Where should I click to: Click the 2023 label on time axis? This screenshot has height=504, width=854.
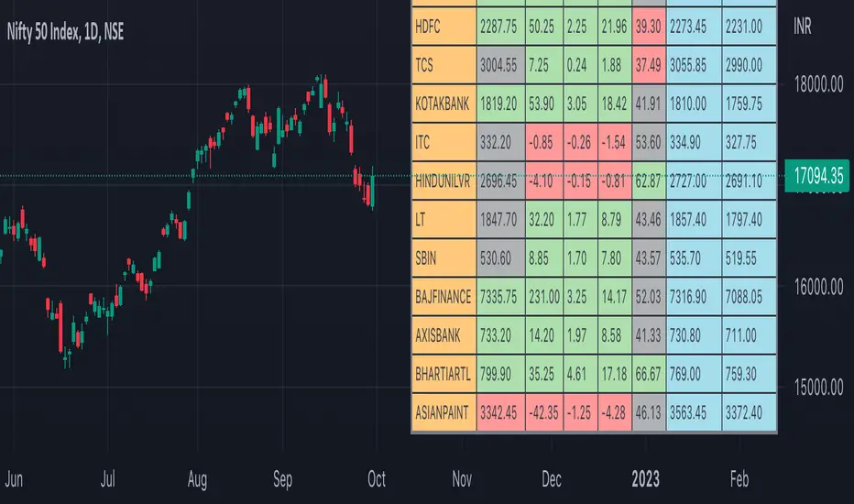(646, 479)
